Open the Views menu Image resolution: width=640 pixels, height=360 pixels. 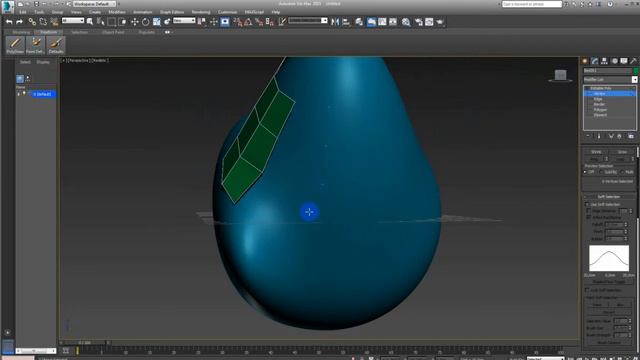[76, 12]
